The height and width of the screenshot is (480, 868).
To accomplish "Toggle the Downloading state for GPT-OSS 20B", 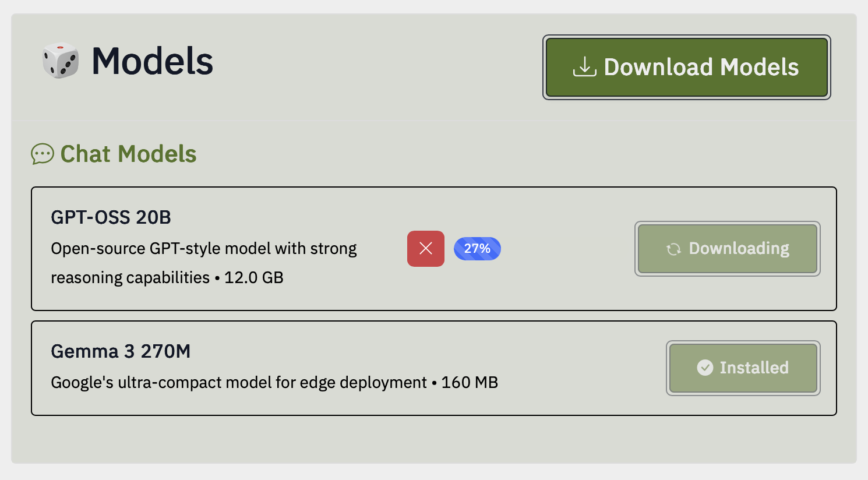I will pyautogui.click(x=727, y=249).
